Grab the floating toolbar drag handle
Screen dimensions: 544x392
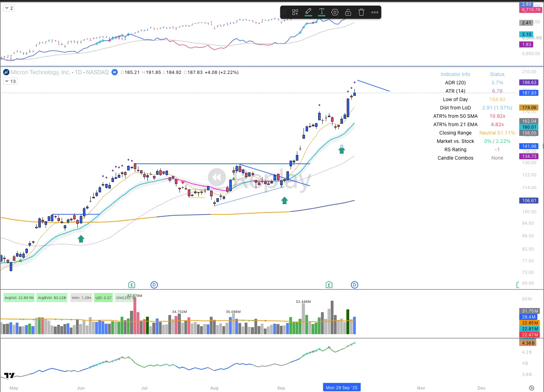[x=285, y=12]
